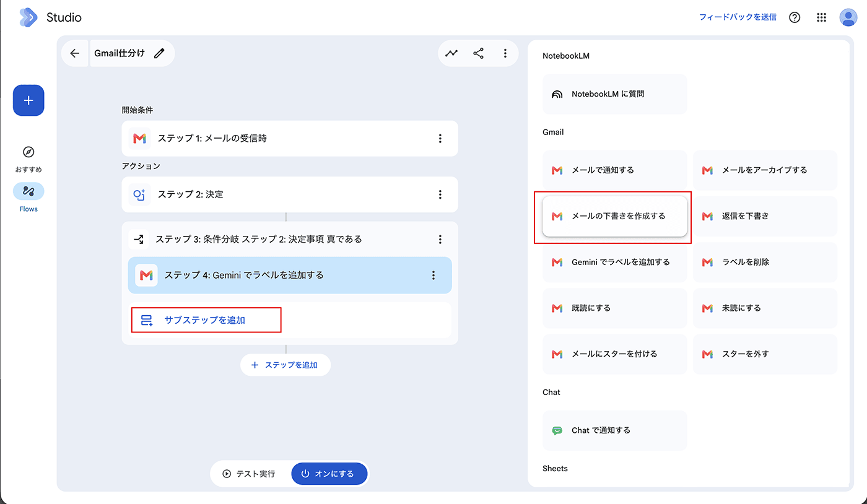Click the Chat icon in Chat で通知する
Image resolution: width=867 pixels, height=504 pixels.
coord(557,430)
